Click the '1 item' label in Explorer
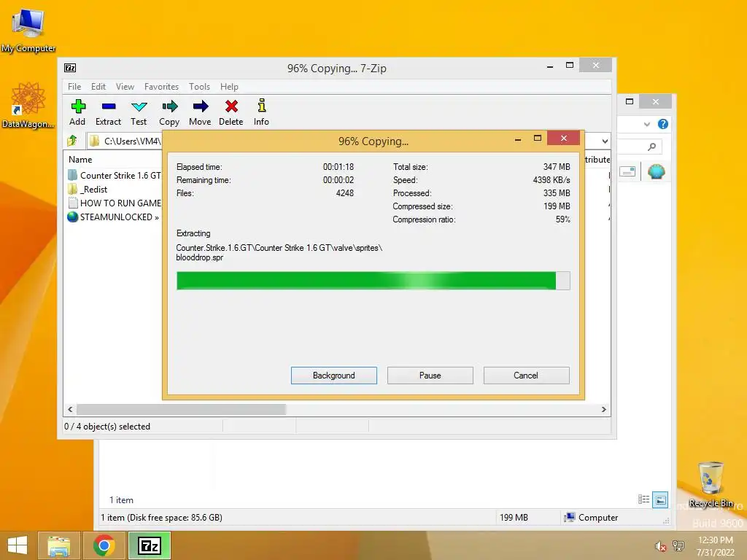This screenshot has height=560, width=747. (x=122, y=500)
